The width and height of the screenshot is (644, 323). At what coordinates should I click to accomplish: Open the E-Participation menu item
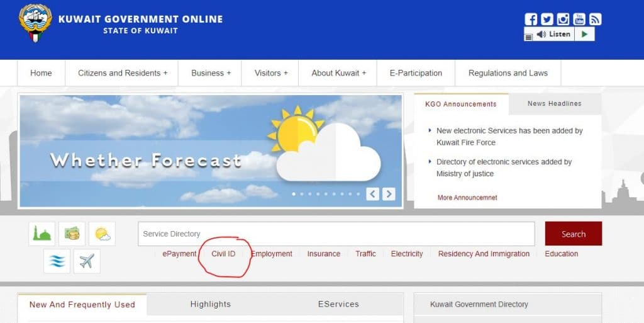click(416, 73)
